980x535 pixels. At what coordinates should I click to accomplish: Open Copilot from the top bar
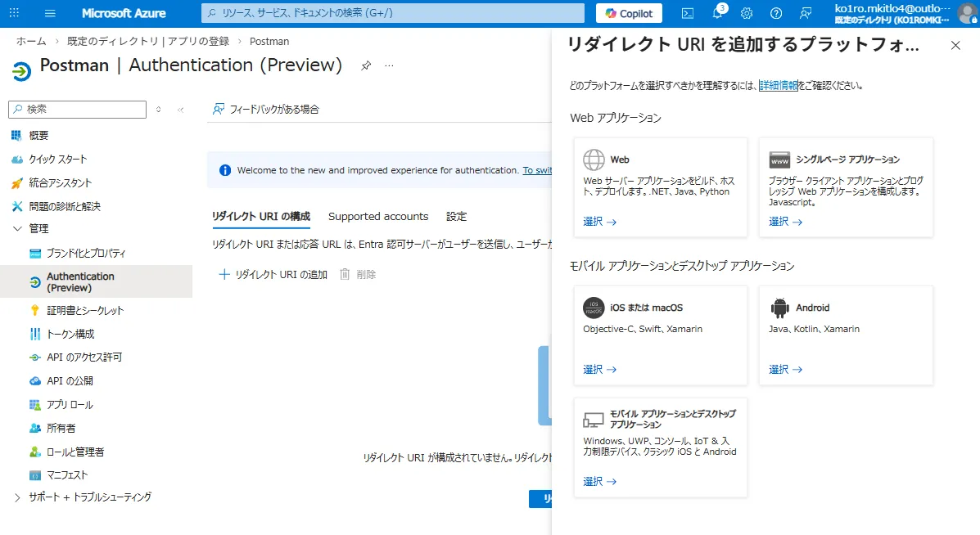(x=628, y=13)
